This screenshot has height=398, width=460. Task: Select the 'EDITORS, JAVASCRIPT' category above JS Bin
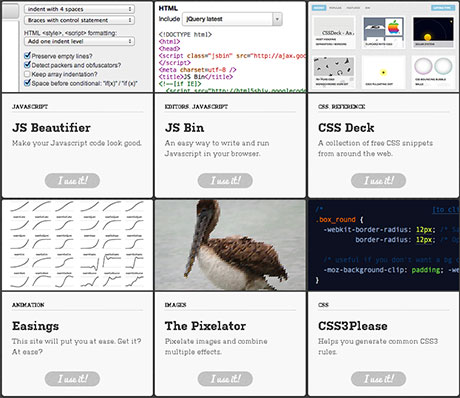pos(196,107)
